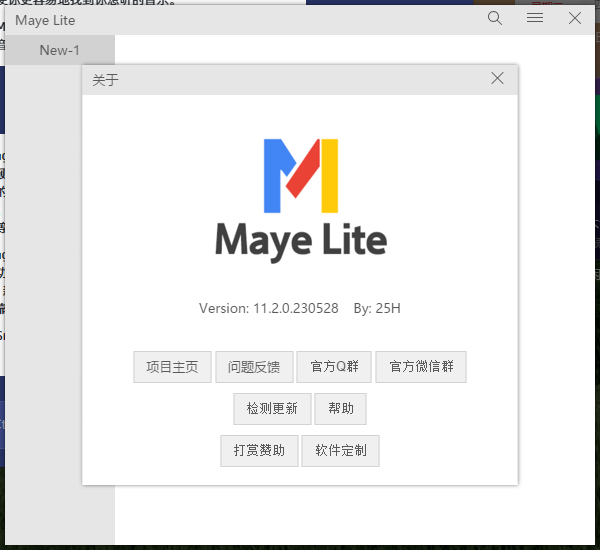Click the Maye Lite M logo image
600x550 pixels.
tap(301, 176)
